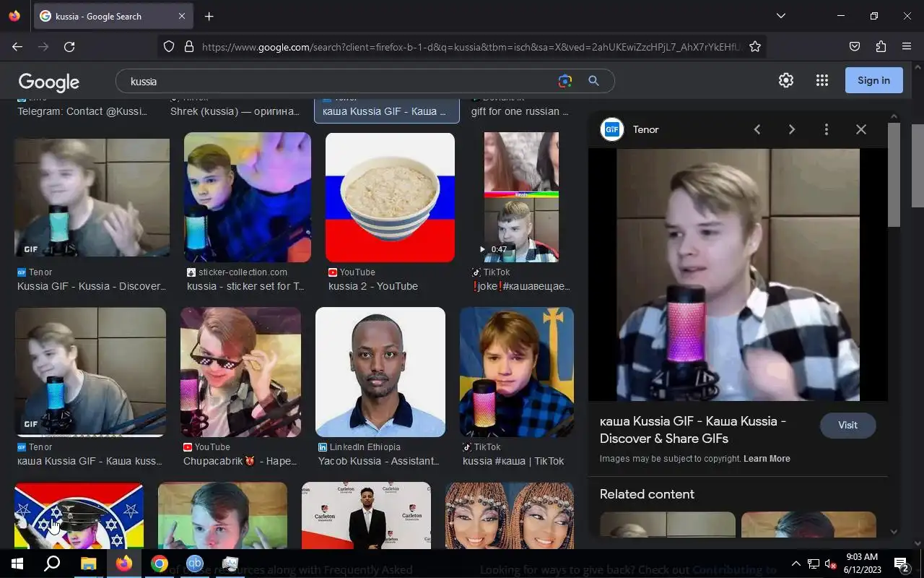This screenshot has height=578, width=924.
Task: Open the Windows Start menu
Action: [x=17, y=564]
